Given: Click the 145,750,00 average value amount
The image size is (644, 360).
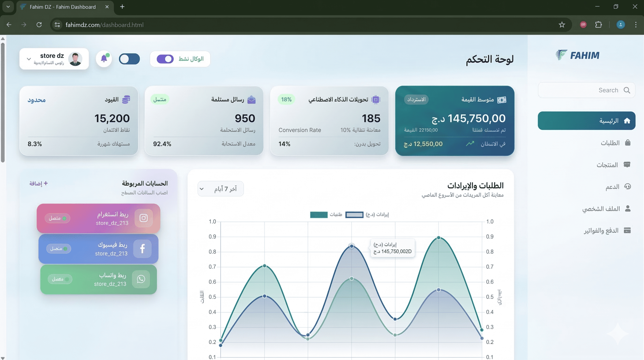Looking at the screenshot, I should point(469,118).
